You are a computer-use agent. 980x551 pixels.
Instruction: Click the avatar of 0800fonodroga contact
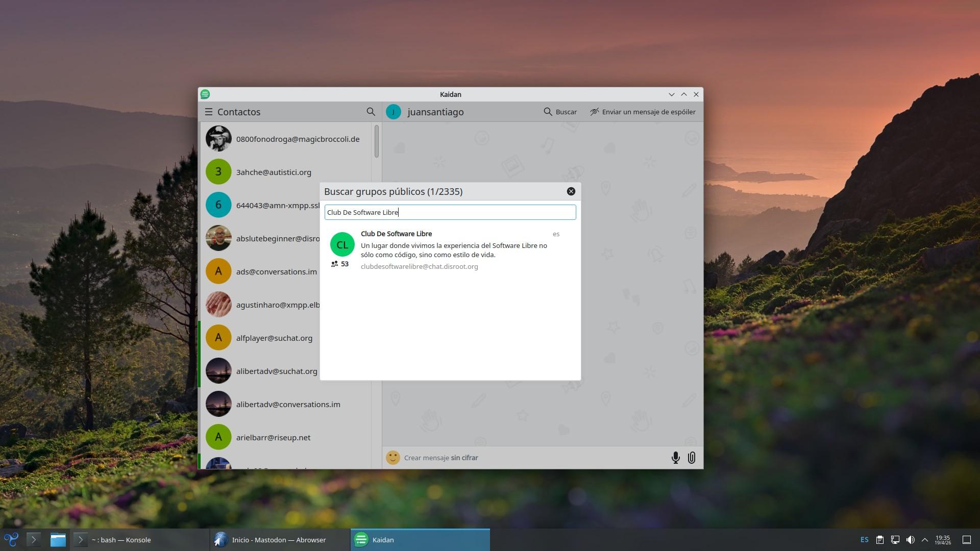pyautogui.click(x=218, y=139)
